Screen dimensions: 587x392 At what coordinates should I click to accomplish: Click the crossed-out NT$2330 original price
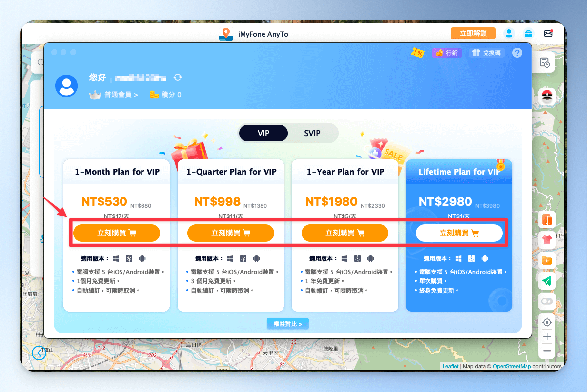point(372,206)
